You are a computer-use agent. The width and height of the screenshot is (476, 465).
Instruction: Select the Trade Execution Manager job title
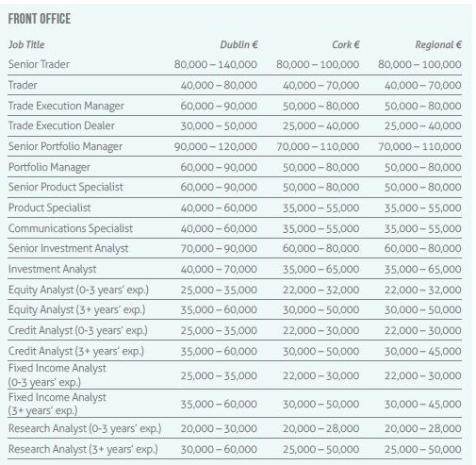[x=66, y=106]
